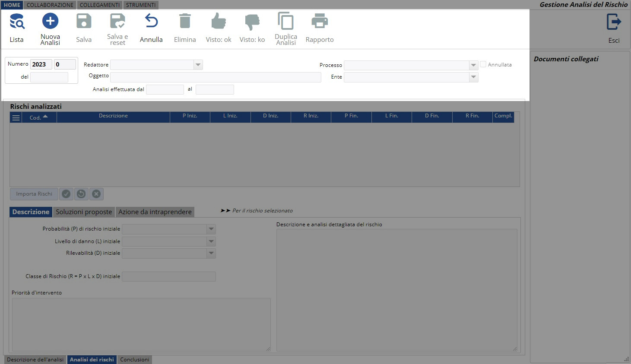Exit using the Esci icon

pyautogui.click(x=614, y=22)
